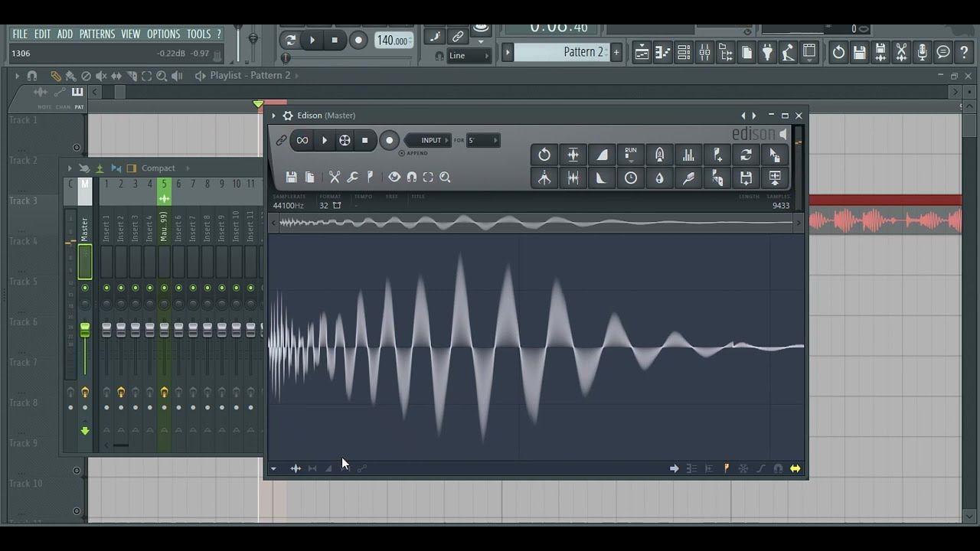Screen dimensions: 980x551
Task: Open the Playlist view icon
Action: (x=642, y=52)
